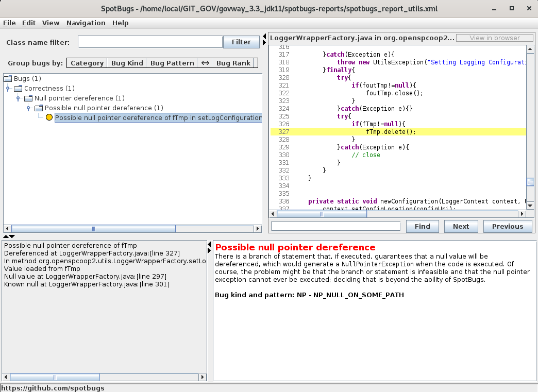Image resolution: width=538 pixels, height=392 pixels.
Task: Maximize the SpotBugs window
Action: [512, 8]
